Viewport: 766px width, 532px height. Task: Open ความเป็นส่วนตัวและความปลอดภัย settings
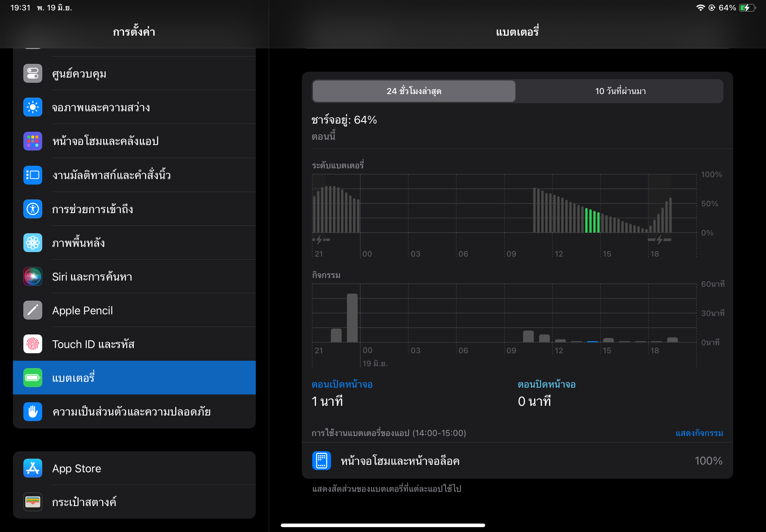[x=134, y=412]
